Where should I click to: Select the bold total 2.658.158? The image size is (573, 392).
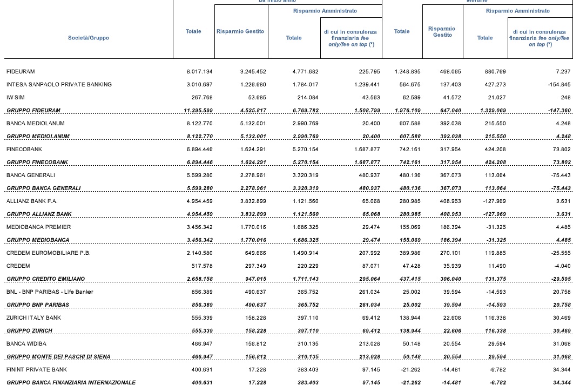point(199,279)
